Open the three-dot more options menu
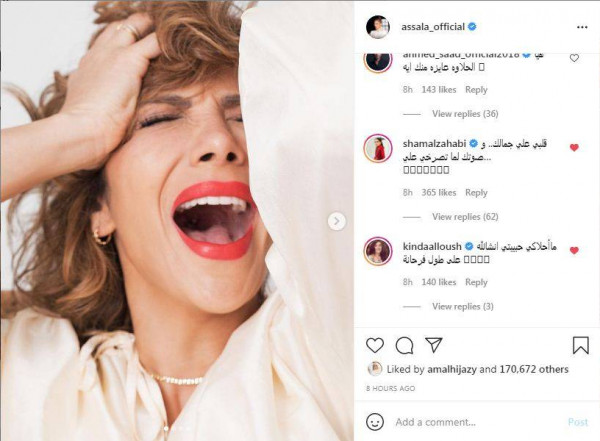The image size is (600, 441). (582, 27)
